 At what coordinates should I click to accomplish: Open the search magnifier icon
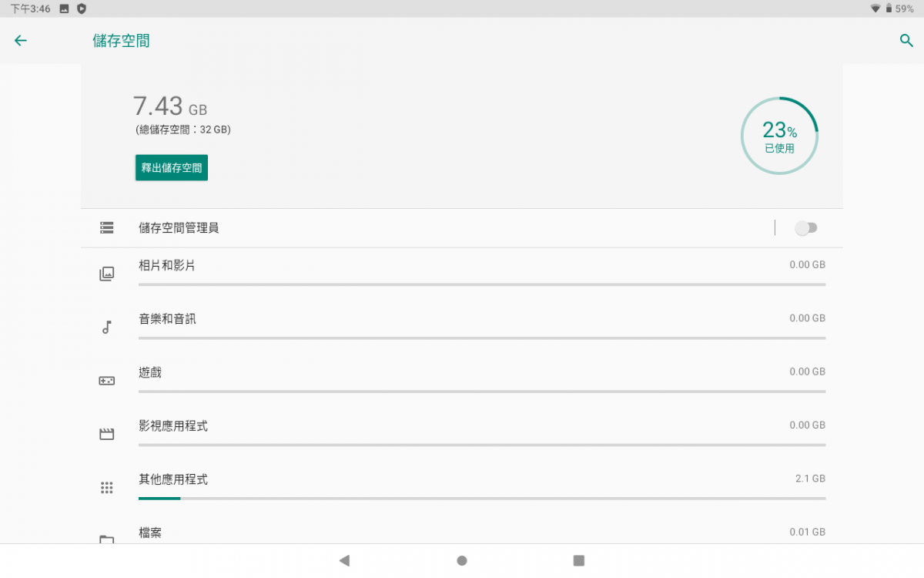[906, 41]
